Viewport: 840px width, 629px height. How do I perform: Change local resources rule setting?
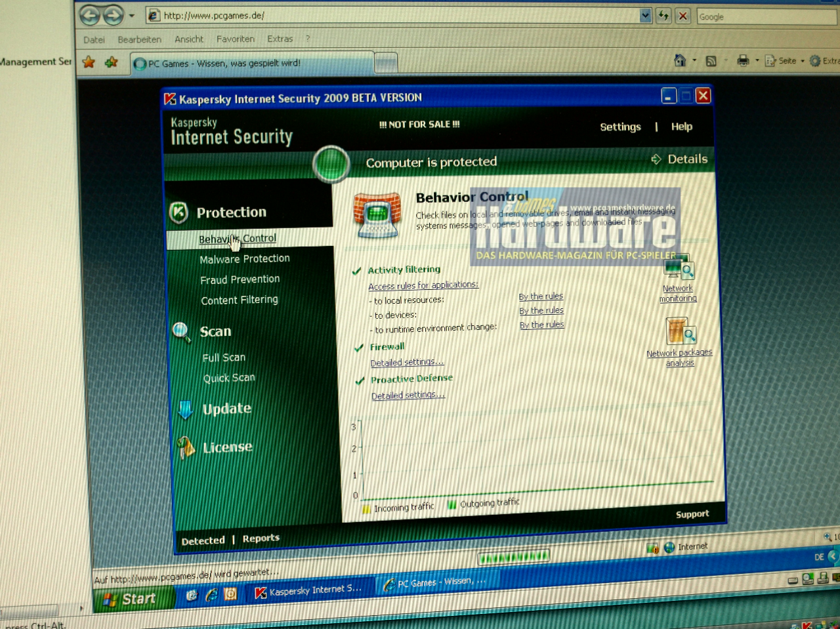pyautogui.click(x=541, y=296)
